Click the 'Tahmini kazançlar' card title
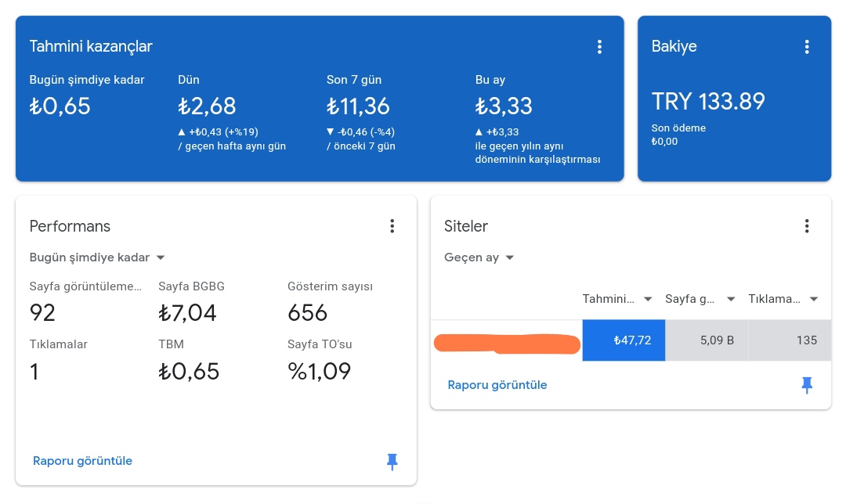This screenshot has width=846, height=504. click(91, 46)
